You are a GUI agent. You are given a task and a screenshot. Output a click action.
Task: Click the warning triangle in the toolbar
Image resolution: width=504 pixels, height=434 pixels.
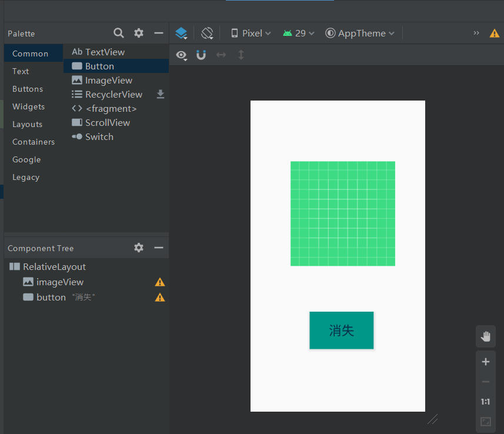coord(495,33)
